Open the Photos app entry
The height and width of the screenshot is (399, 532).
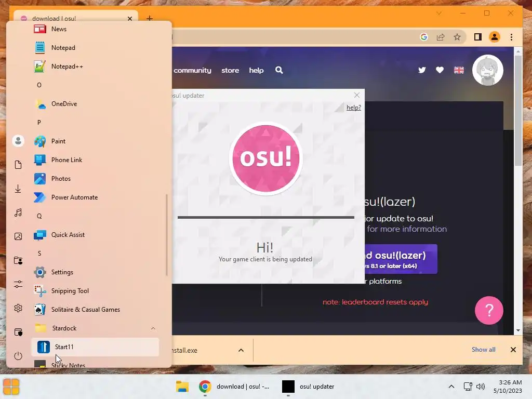pos(96,179)
